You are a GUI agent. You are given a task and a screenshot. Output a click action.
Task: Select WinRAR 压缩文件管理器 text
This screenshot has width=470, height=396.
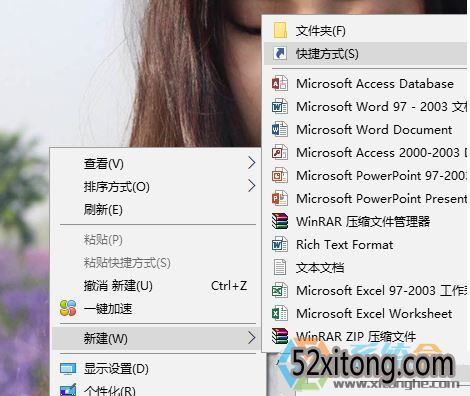coord(363,221)
